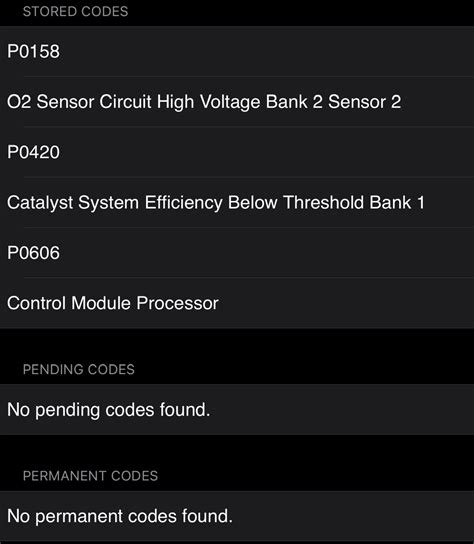Select the 'No pending codes found.' row
The width and height of the screenshot is (474, 544).
237,409
